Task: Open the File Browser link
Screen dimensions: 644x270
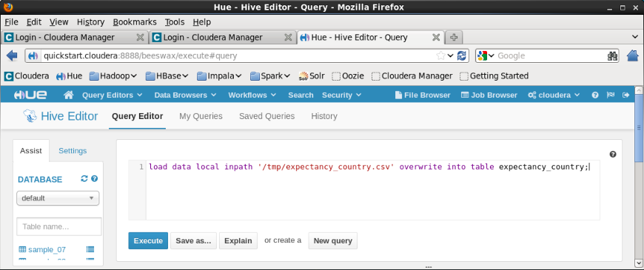Action: [x=423, y=95]
